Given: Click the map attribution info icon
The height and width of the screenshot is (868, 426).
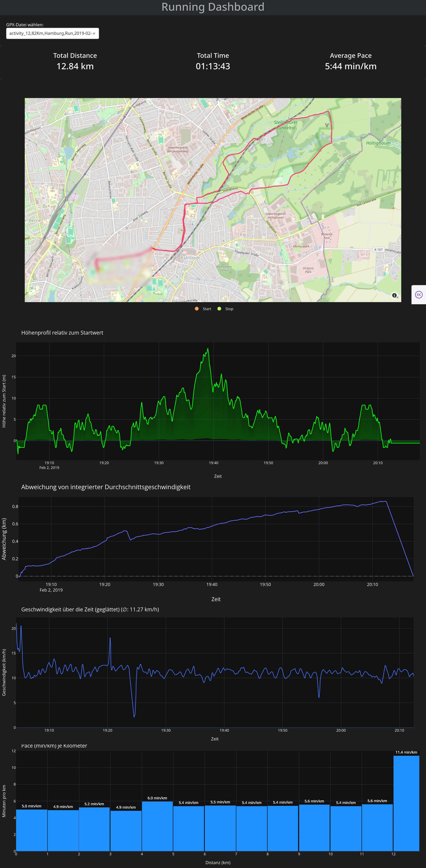Looking at the screenshot, I should click(394, 295).
